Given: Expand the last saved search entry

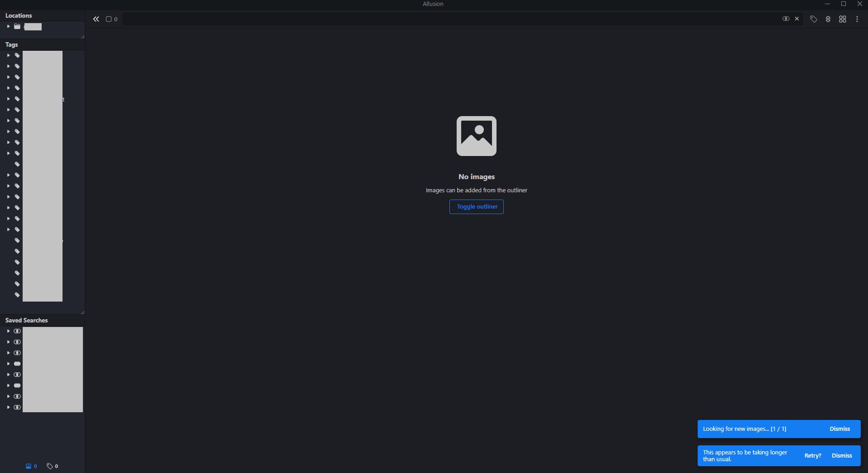Looking at the screenshot, I should (8, 407).
